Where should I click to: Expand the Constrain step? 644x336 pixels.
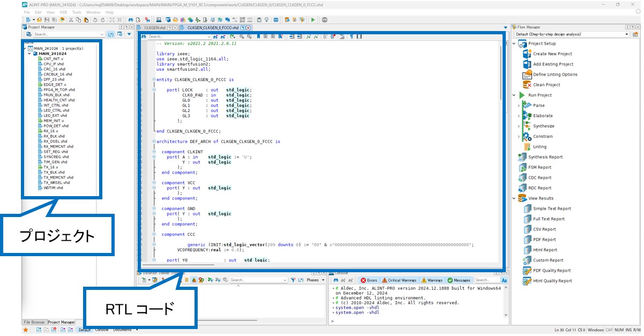pyautogui.click(x=519, y=136)
